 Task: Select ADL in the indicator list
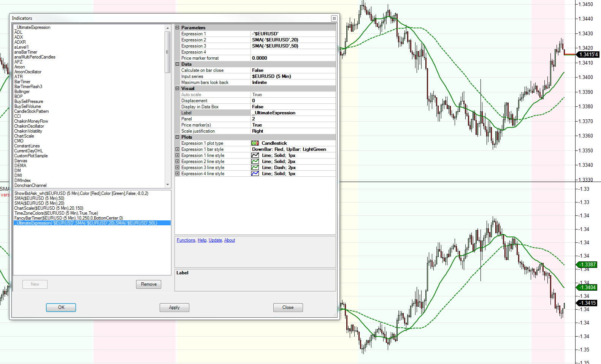point(18,32)
